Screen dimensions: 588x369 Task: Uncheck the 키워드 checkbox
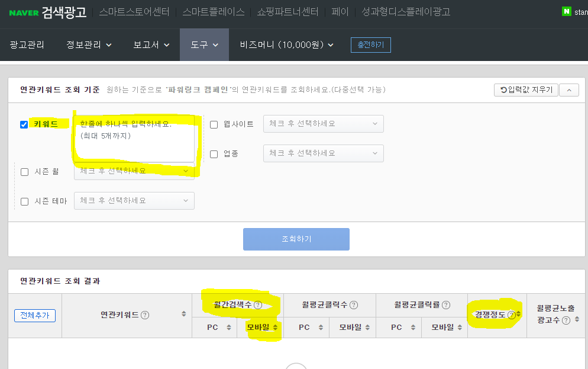click(x=24, y=124)
